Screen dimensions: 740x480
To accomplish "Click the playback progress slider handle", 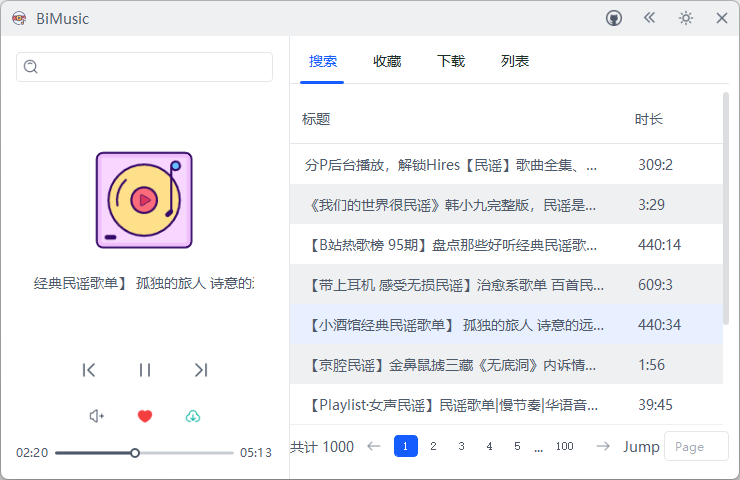I will [x=135, y=453].
